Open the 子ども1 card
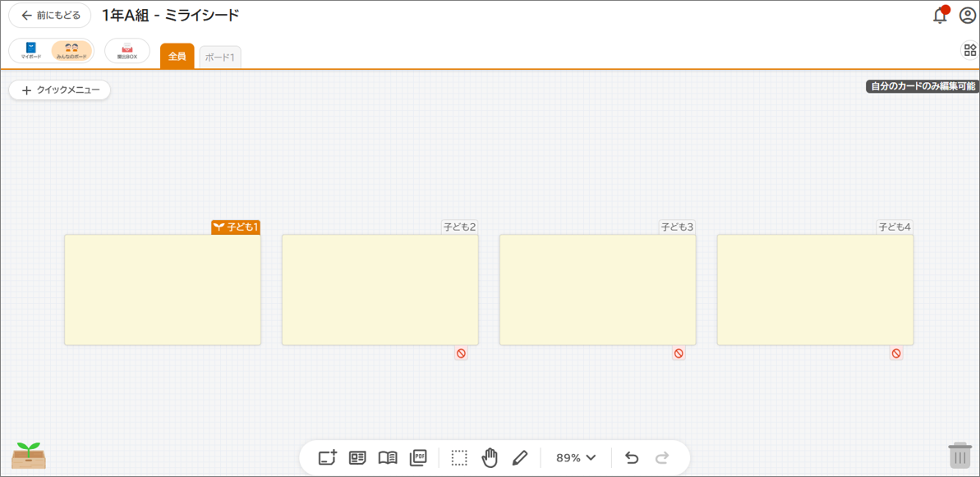 pyautogui.click(x=163, y=289)
